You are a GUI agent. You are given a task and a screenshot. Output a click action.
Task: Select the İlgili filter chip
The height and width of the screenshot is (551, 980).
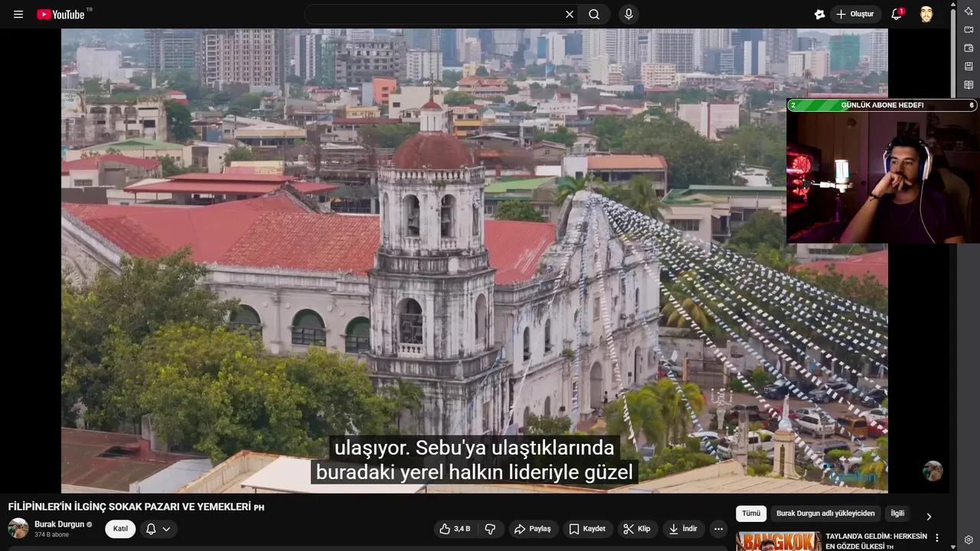point(897,514)
